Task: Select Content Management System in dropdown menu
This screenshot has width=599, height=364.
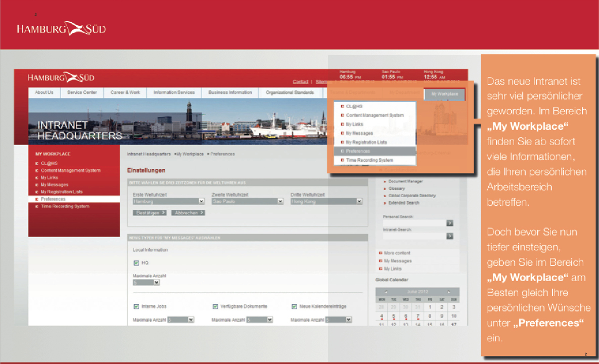Action: coord(375,115)
